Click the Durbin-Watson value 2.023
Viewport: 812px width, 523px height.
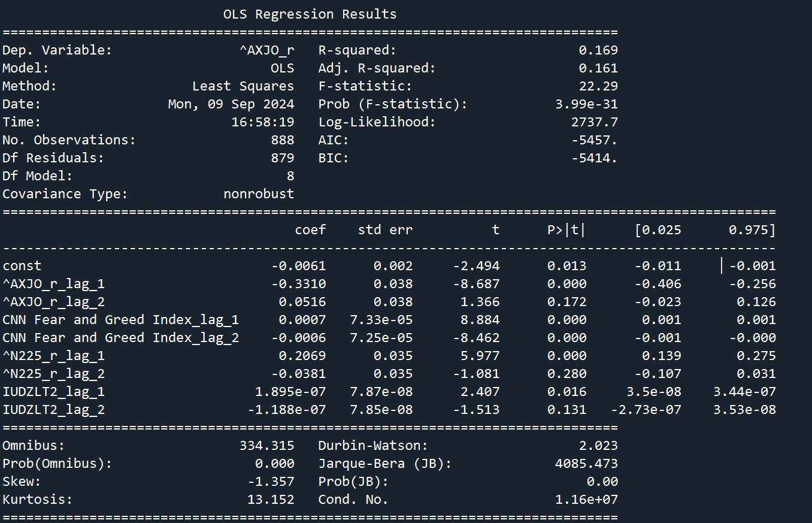tap(598, 446)
